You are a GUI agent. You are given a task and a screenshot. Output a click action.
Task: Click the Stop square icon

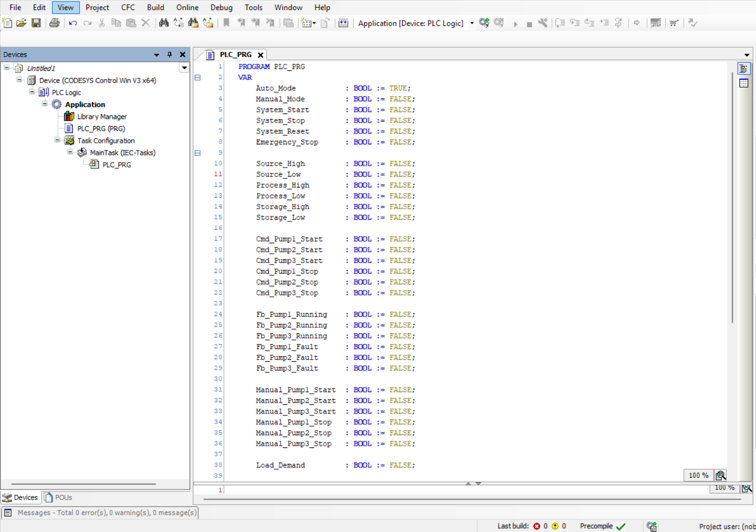(x=529, y=23)
